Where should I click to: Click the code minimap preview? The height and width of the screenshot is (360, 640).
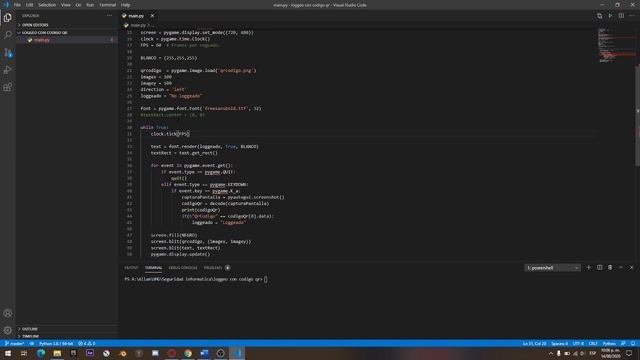(616, 45)
